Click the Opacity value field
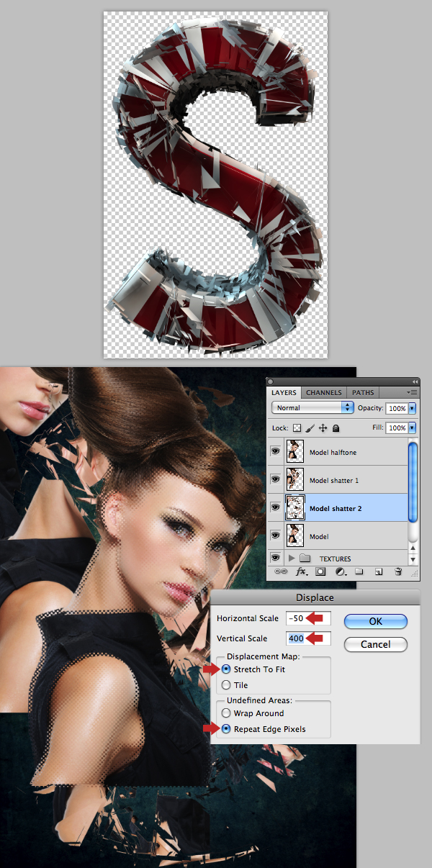Image resolution: width=432 pixels, height=868 pixels. [397, 408]
